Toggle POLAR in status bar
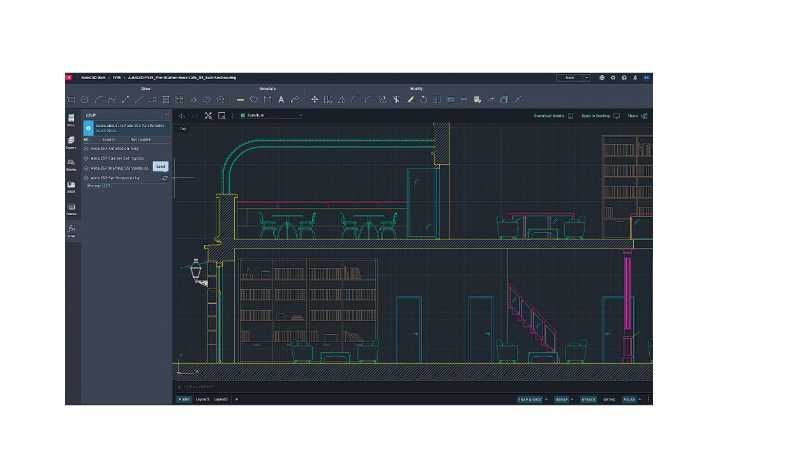 pyautogui.click(x=629, y=399)
